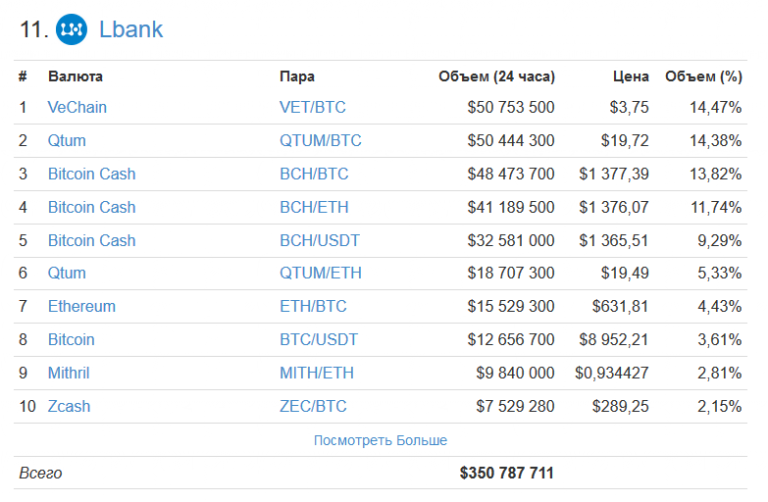
Task: Open the Bitcoin currency link
Action: 71,340
